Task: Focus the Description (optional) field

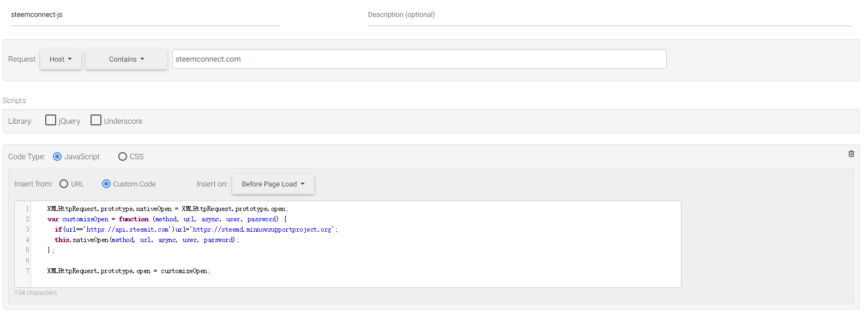Action: coord(609,15)
